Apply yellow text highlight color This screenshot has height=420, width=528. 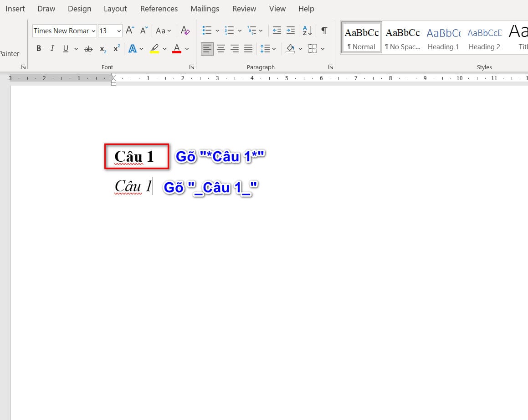coord(154,49)
